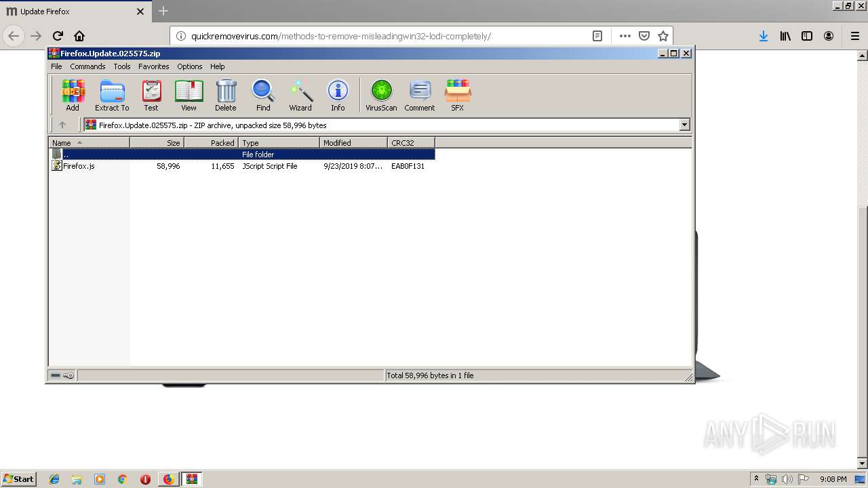This screenshot has height=488, width=868.
Task: Select the parent folder '..' row
Action: (x=241, y=155)
